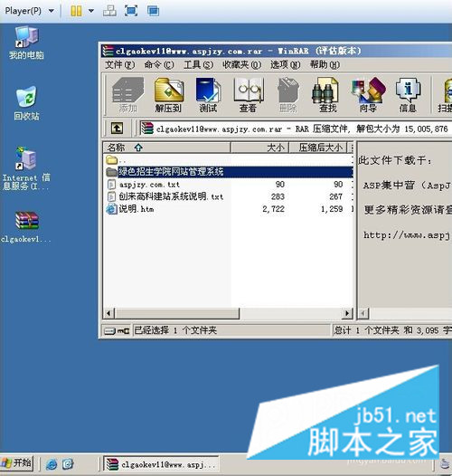The height and width of the screenshot is (476, 452).
Task: Show archive 信息 (Info) icon
Action: pyautogui.click(x=408, y=95)
